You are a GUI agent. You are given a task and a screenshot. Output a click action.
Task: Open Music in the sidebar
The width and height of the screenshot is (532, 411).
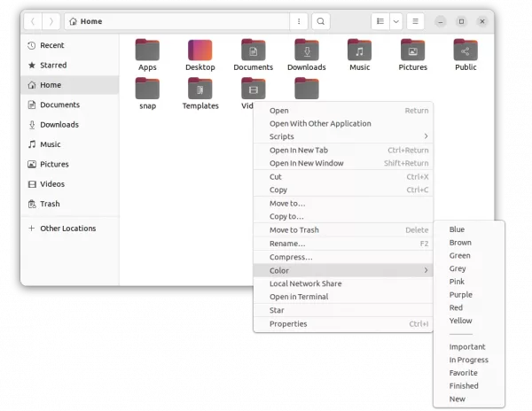pyautogui.click(x=70, y=144)
